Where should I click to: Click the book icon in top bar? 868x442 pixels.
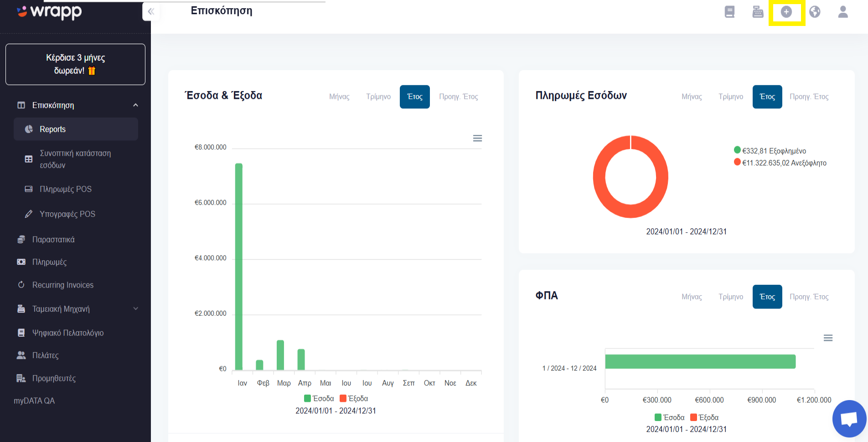(729, 12)
